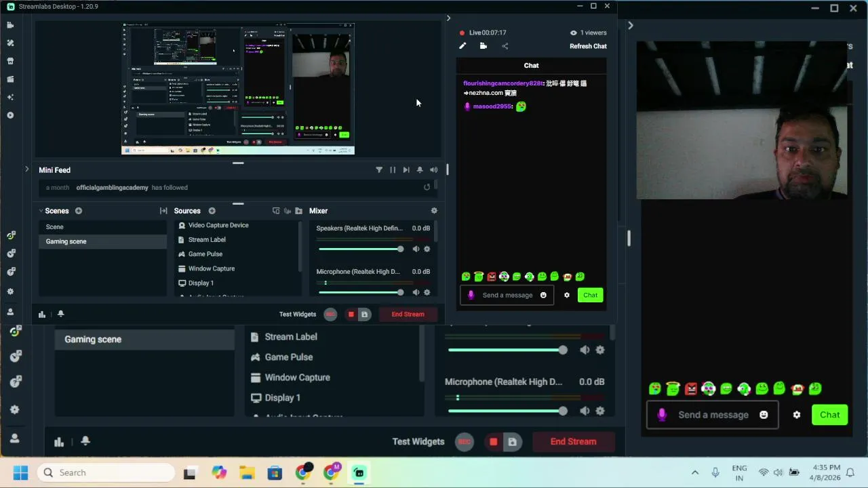Collapse the chat panel arrow at top
Image resolution: width=868 pixels, height=488 pixels.
(448, 18)
